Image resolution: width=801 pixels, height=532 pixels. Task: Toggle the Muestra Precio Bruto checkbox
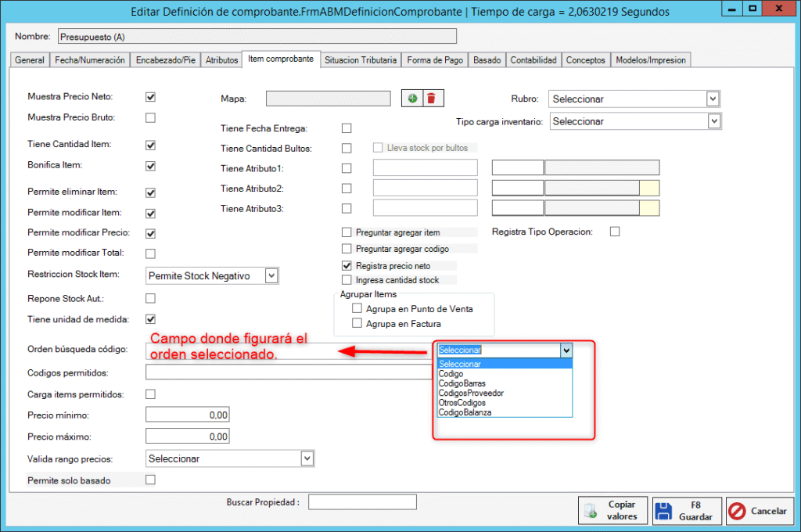[x=150, y=118]
